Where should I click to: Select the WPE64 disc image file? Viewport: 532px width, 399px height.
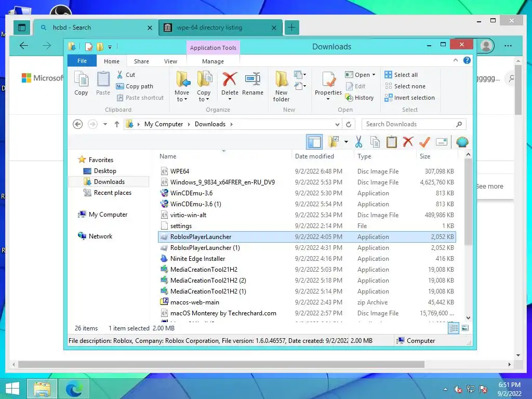click(x=307, y=171)
